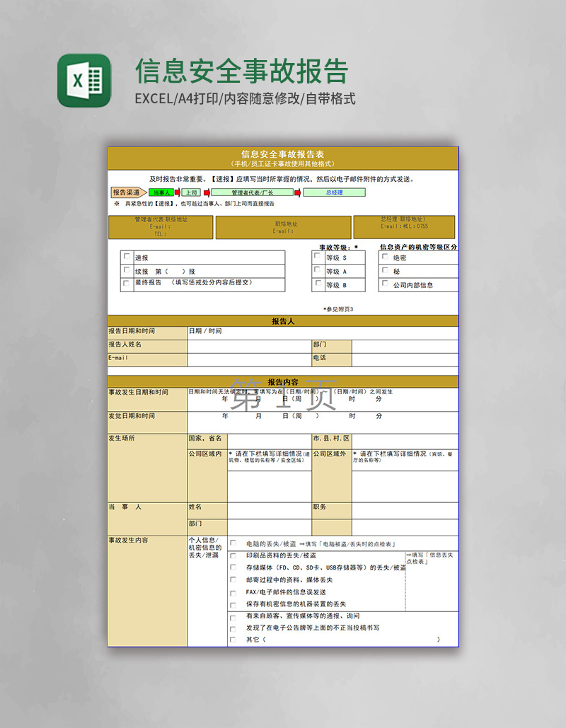Click the green 总经理 box
The height and width of the screenshot is (728, 566).
335,192
